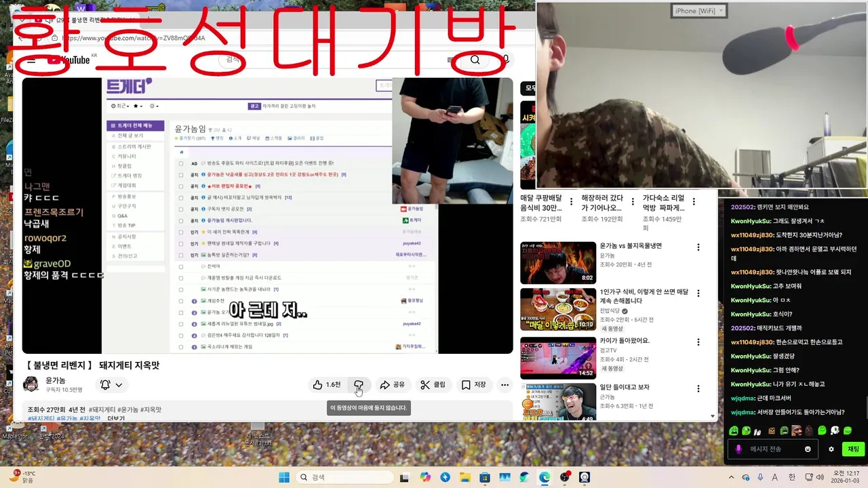Select the angry orange face emote

point(772,430)
